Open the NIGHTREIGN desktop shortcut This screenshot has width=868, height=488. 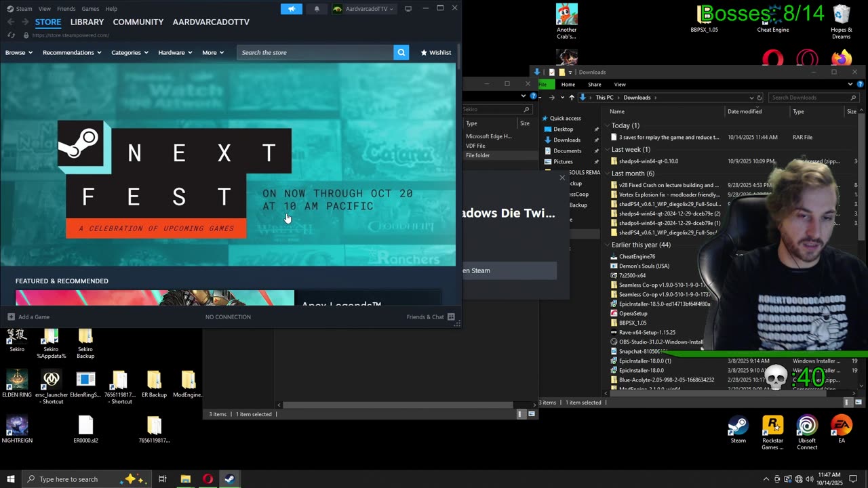click(x=17, y=429)
